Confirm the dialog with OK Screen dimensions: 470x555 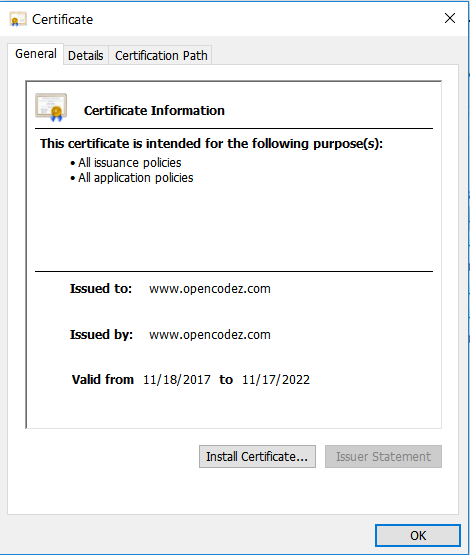click(x=418, y=536)
